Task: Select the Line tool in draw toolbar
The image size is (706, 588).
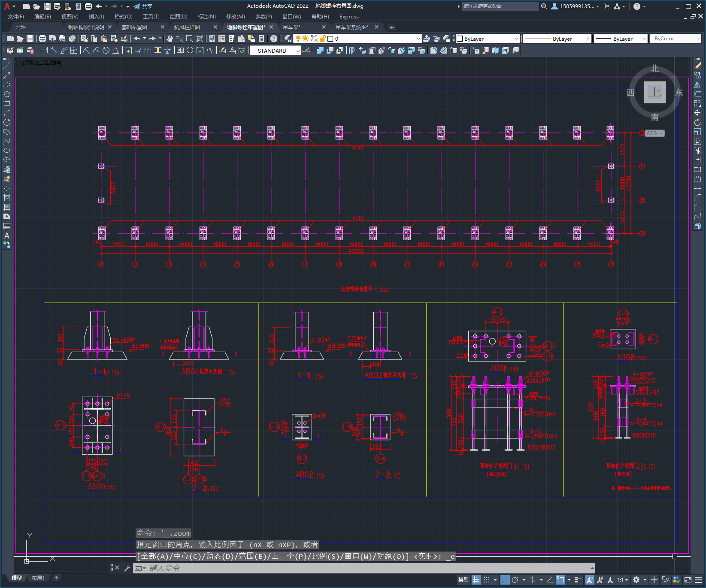Action: pos(7,66)
